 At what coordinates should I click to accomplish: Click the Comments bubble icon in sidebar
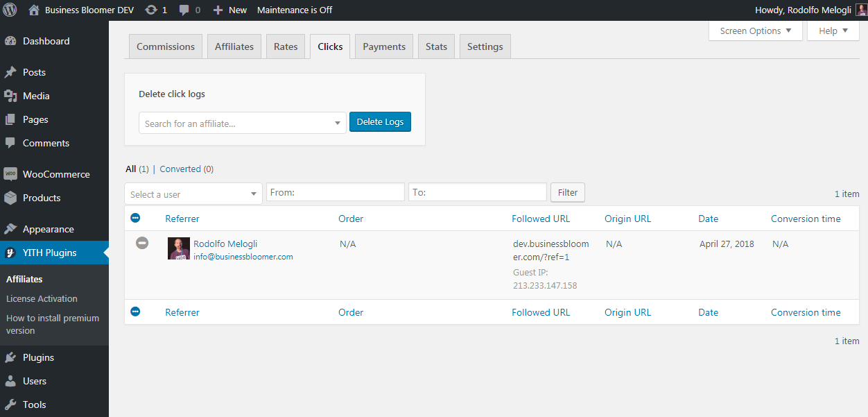click(10, 143)
